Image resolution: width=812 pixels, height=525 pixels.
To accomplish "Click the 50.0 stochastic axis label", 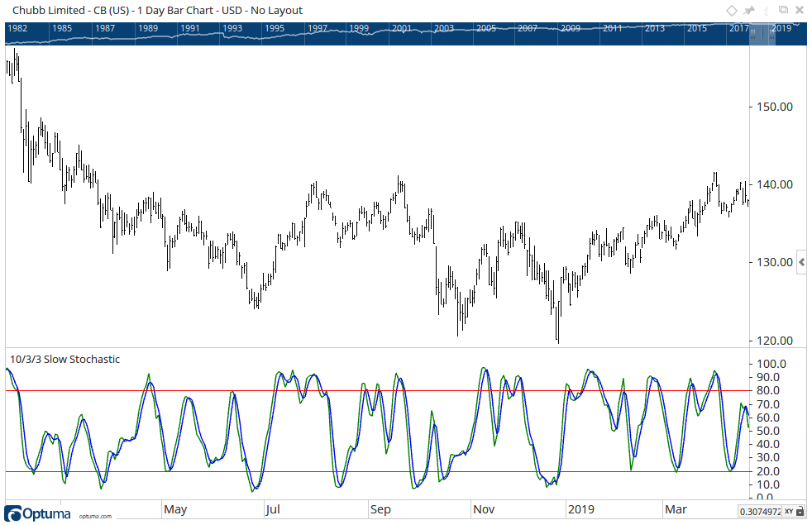I will (x=768, y=431).
